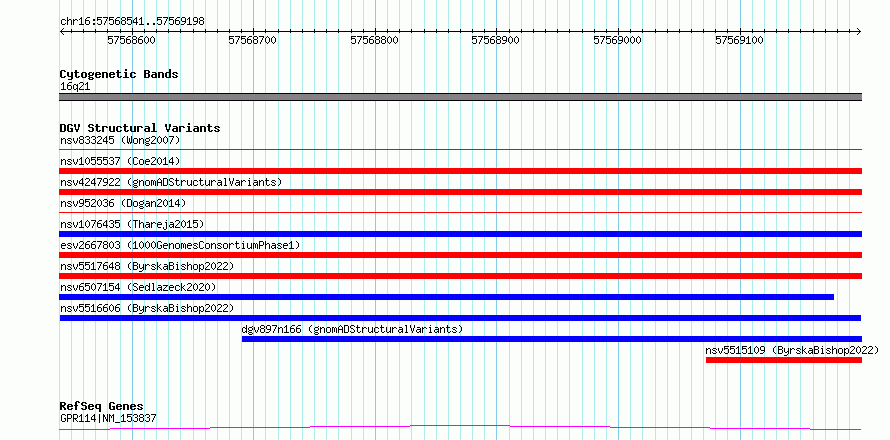Click the 57568700 ruler tick label
Screen dimensions: 890x440
[x=253, y=40]
